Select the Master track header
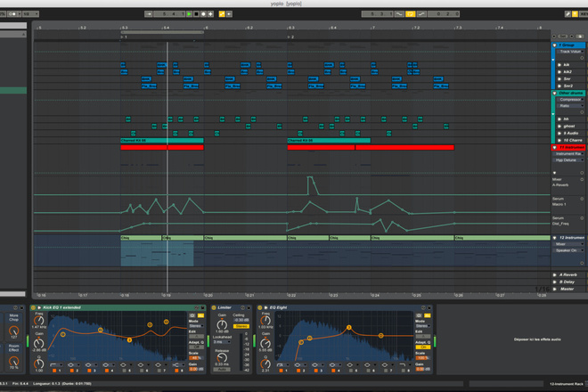 coord(569,289)
